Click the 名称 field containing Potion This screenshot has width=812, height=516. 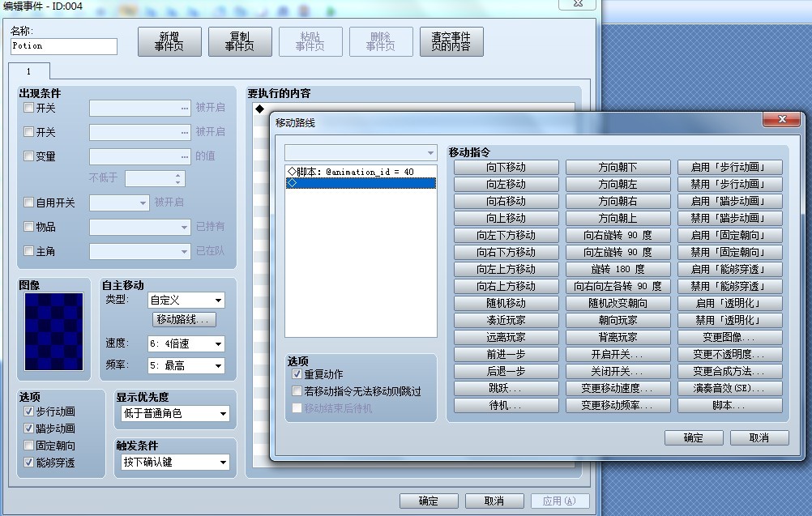coord(64,46)
